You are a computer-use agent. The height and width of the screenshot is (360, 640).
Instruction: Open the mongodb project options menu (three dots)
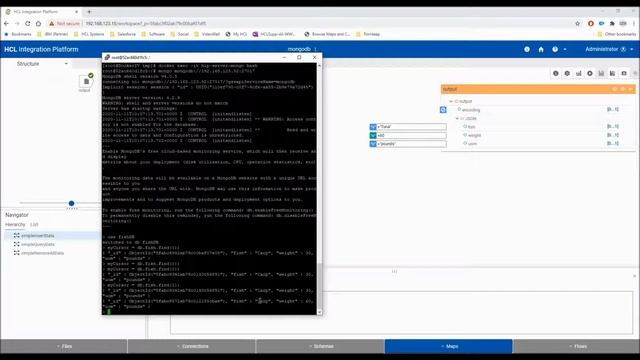coord(315,49)
